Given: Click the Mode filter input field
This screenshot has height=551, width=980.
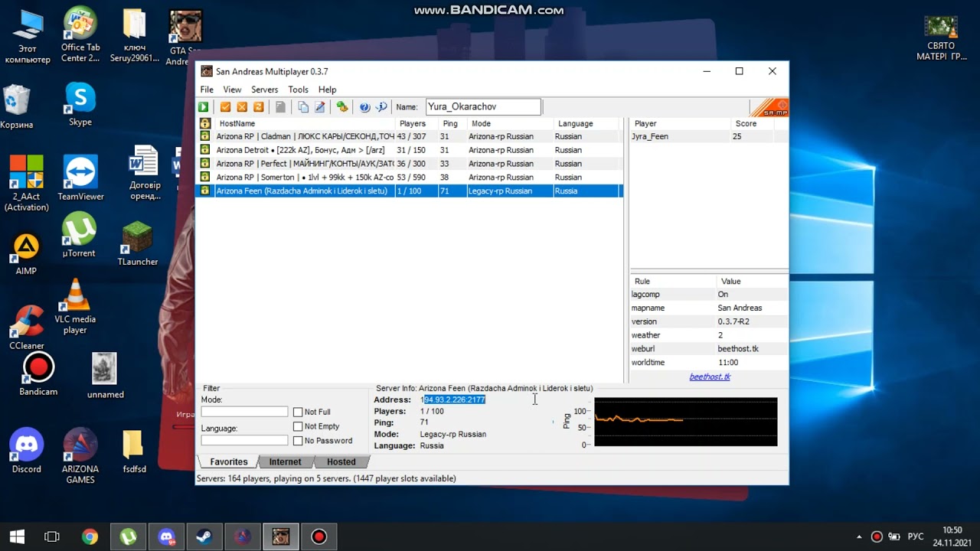Looking at the screenshot, I should point(244,412).
